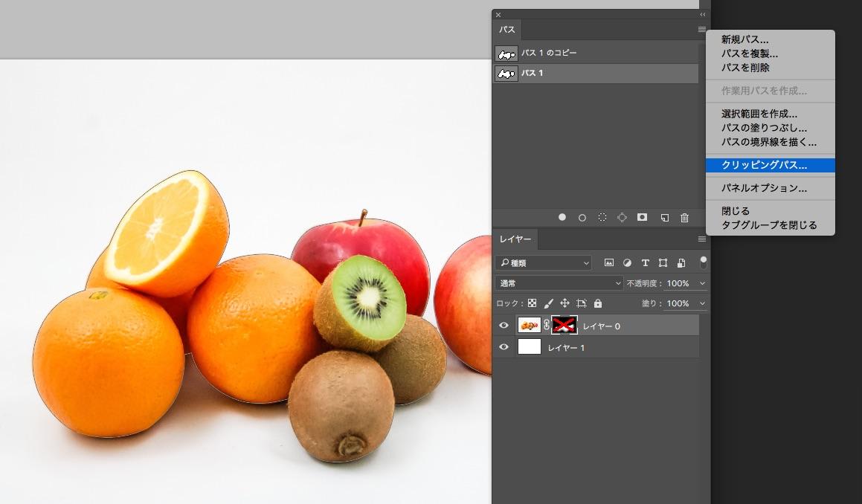Lock image pixels brush icon
Image resolution: width=862 pixels, height=504 pixels.
[x=548, y=303]
